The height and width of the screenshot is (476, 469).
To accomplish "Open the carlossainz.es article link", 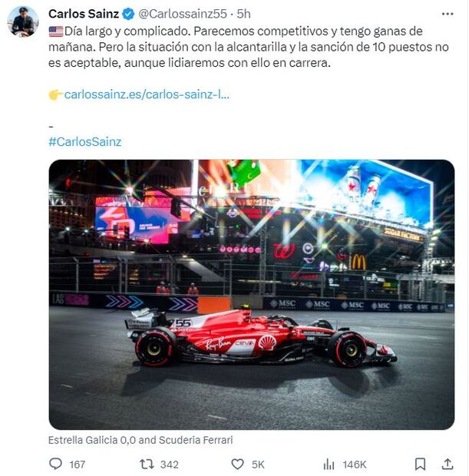I will [x=146, y=94].
